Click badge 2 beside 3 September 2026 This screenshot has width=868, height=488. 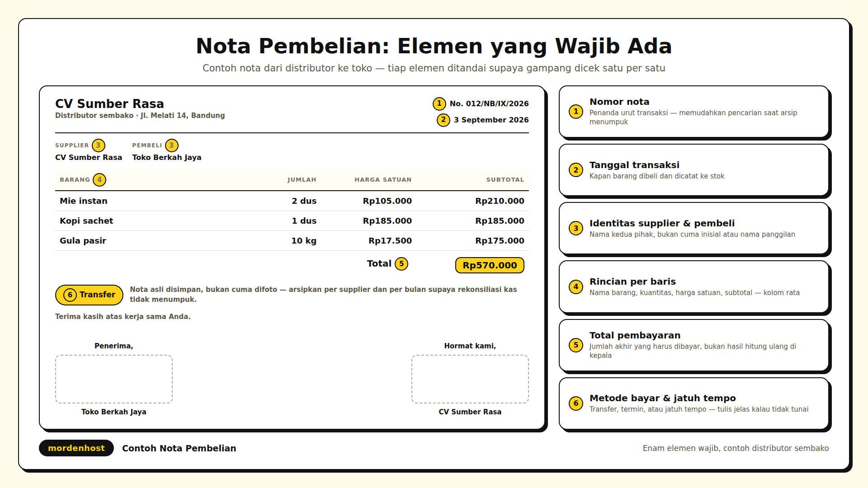click(x=443, y=120)
